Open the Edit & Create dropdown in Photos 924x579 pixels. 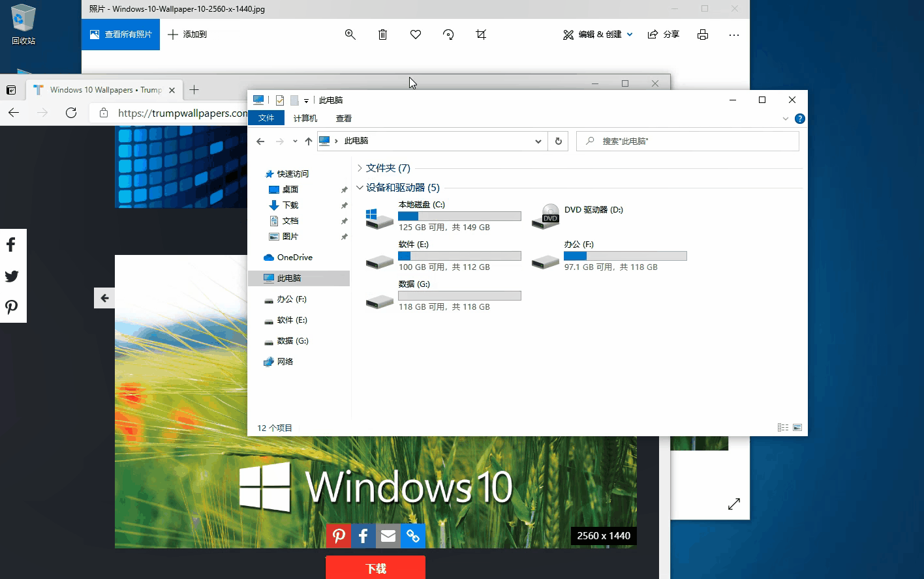pyautogui.click(x=598, y=35)
